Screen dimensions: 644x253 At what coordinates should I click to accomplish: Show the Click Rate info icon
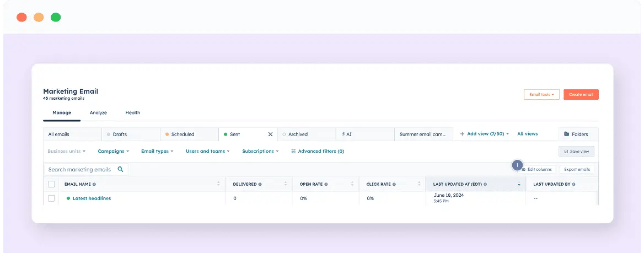click(394, 185)
